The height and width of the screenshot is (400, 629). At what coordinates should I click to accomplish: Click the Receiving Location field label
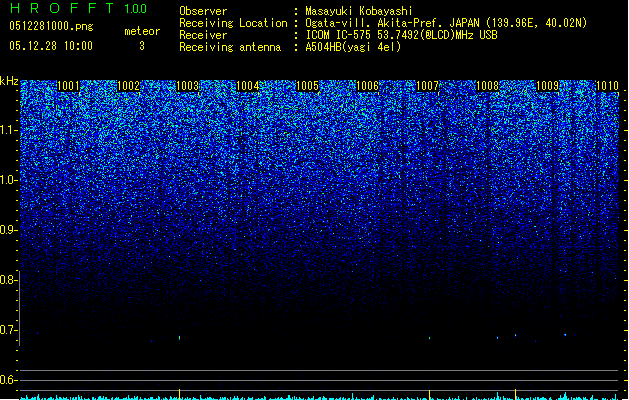[233, 23]
